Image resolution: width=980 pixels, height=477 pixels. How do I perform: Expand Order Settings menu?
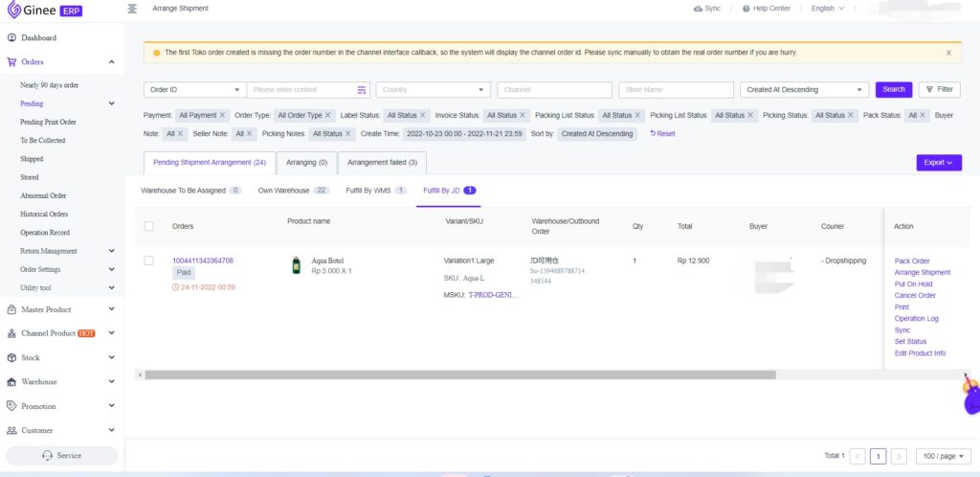tap(111, 269)
